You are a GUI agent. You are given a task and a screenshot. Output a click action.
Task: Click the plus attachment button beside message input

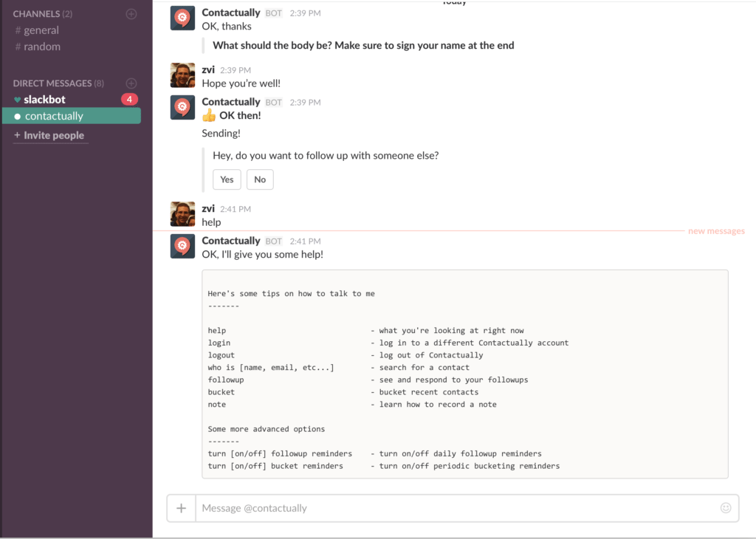(x=182, y=508)
